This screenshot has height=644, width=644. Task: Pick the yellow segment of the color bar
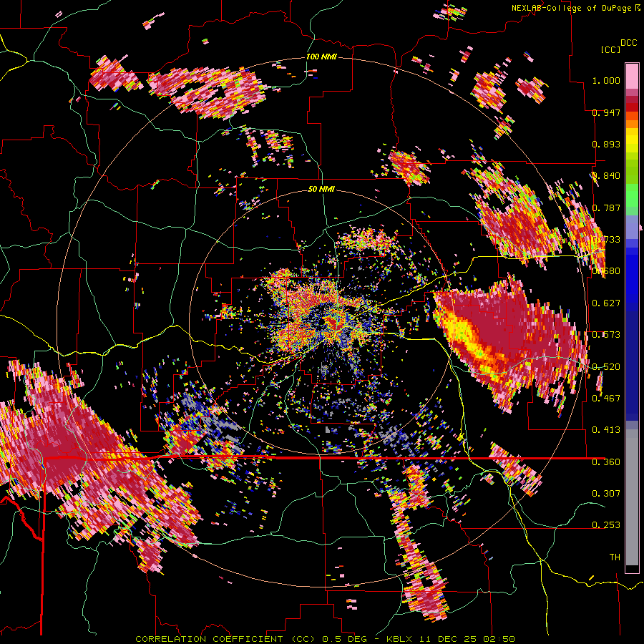[x=632, y=141]
